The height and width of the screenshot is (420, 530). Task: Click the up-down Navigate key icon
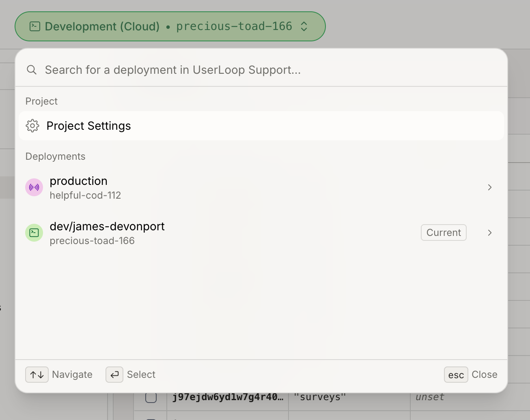(37, 375)
